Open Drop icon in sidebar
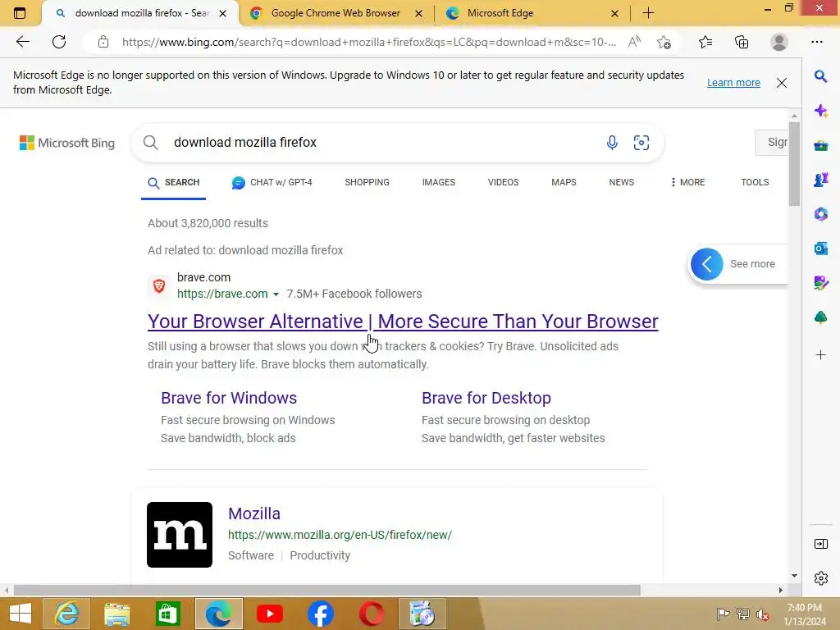This screenshot has width=840, height=630. click(820, 283)
